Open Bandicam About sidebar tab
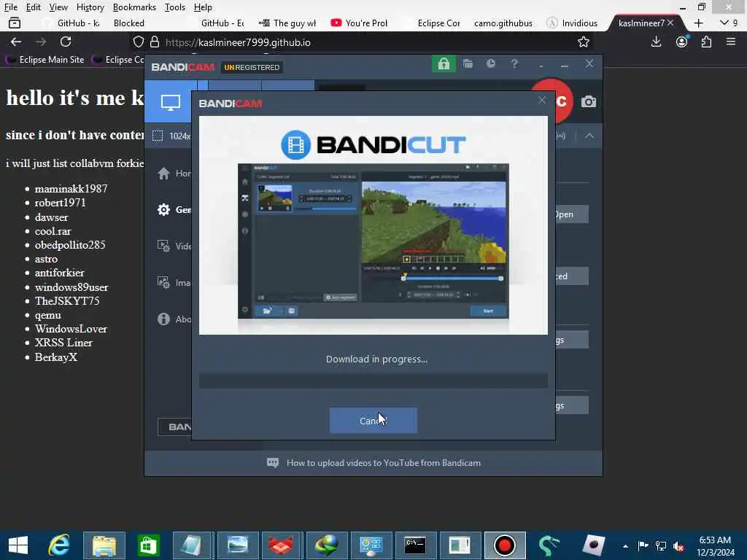This screenshot has height=560, width=747. [174, 319]
